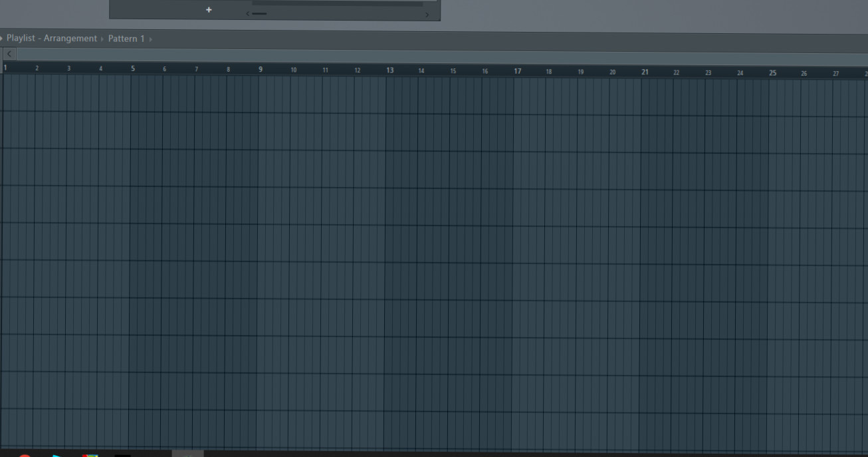Open the blue media player icon on the taskbar
The height and width of the screenshot is (457, 868).
pyautogui.click(x=58, y=455)
